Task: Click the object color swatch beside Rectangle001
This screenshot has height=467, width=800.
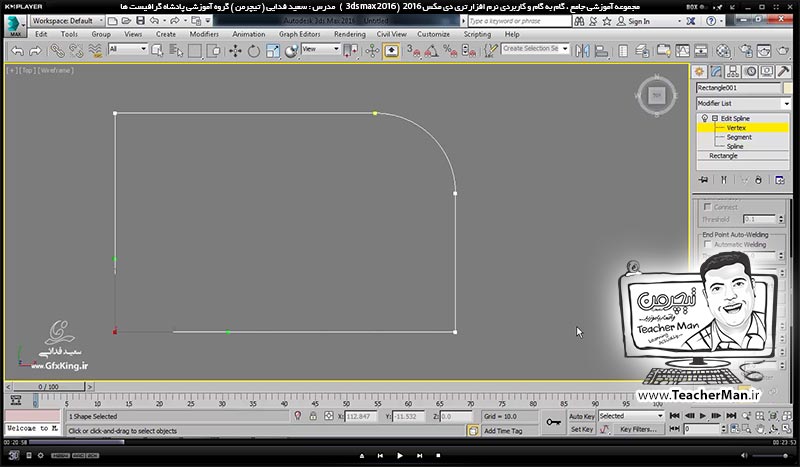Action: pos(788,88)
